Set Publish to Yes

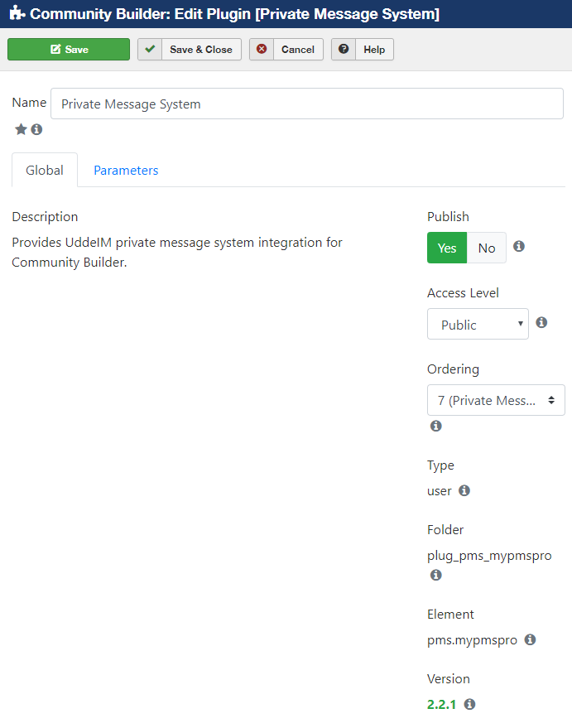click(447, 248)
